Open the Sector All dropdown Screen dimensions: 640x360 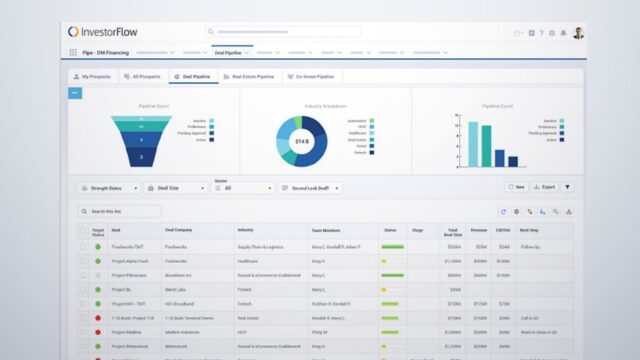(x=243, y=188)
